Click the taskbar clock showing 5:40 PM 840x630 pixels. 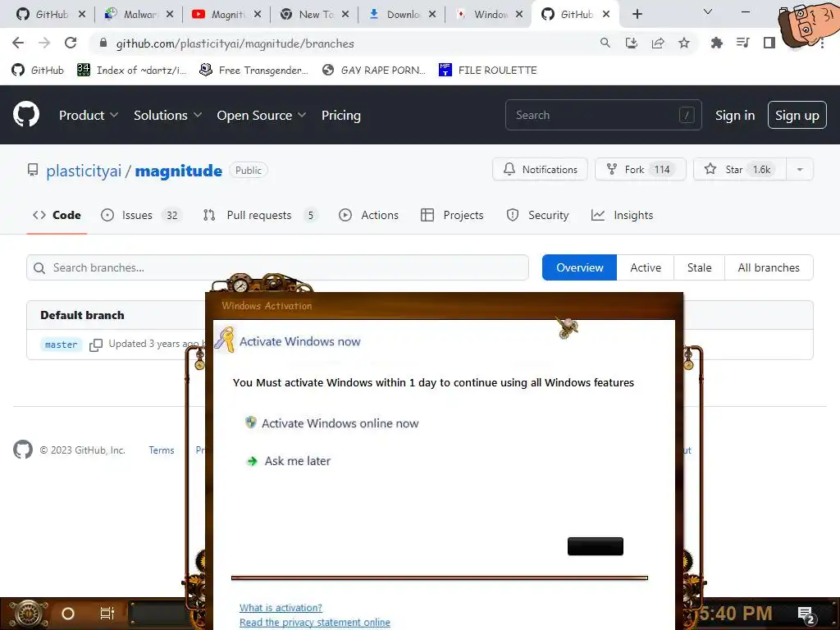click(x=736, y=614)
